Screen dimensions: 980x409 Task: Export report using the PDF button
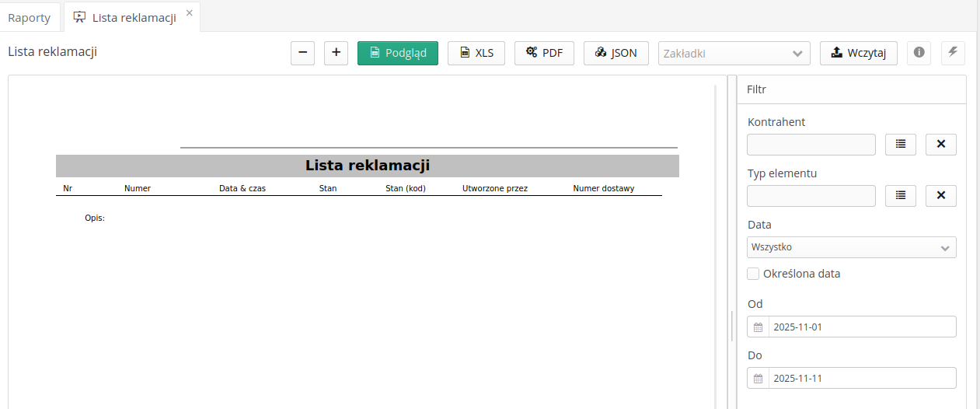click(x=543, y=53)
